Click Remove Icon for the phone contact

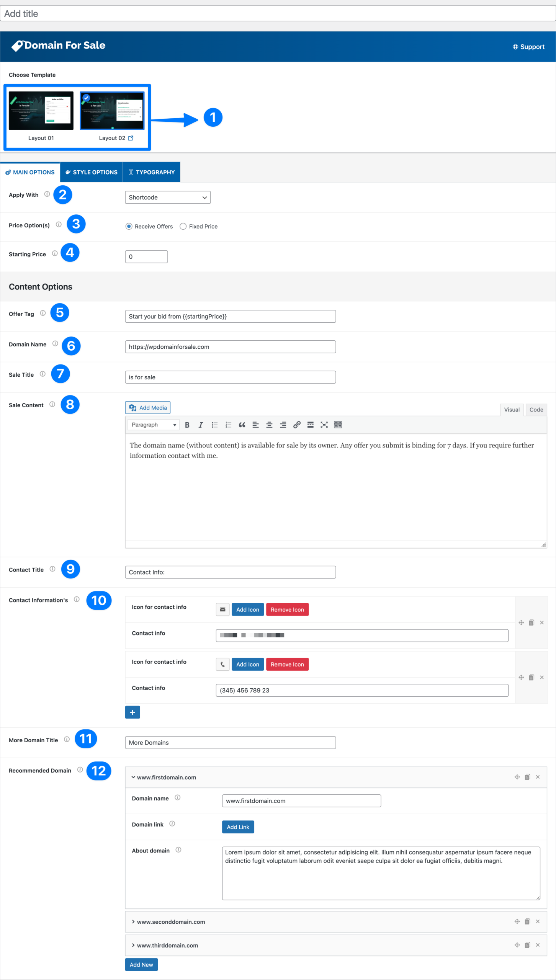tap(287, 664)
